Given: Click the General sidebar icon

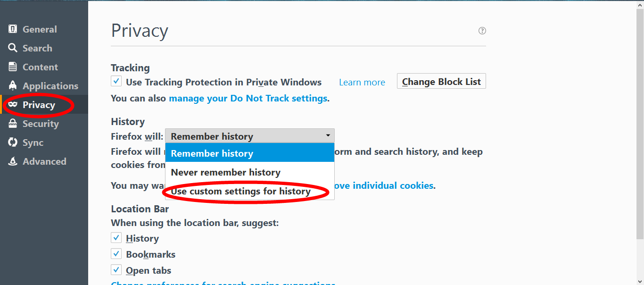Looking at the screenshot, I should [x=13, y=29].
